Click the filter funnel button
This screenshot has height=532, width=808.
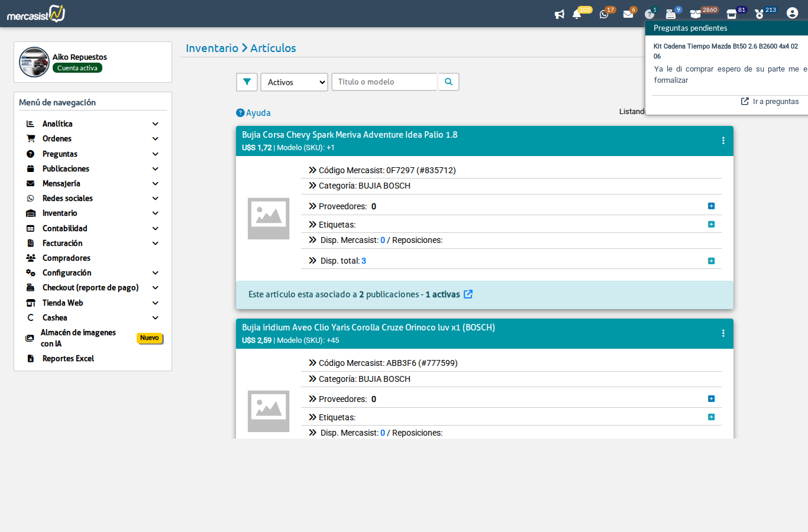(247, 82)
